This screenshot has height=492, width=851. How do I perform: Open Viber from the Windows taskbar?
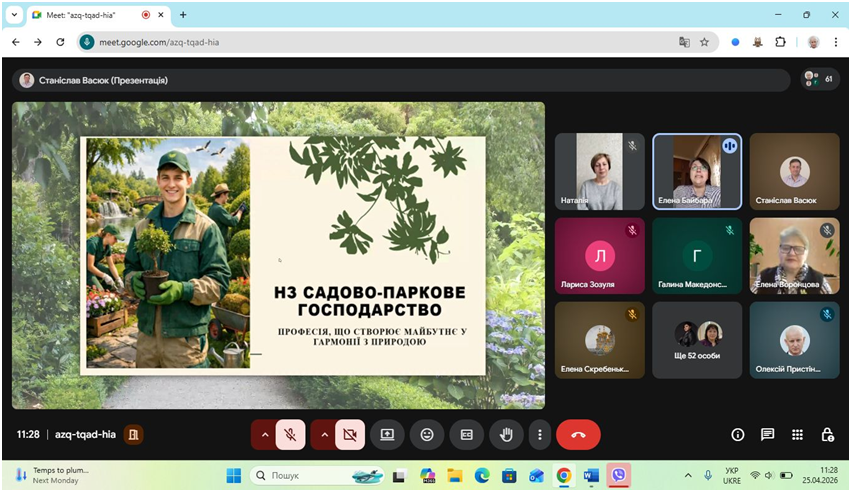[x=618, y=475]
